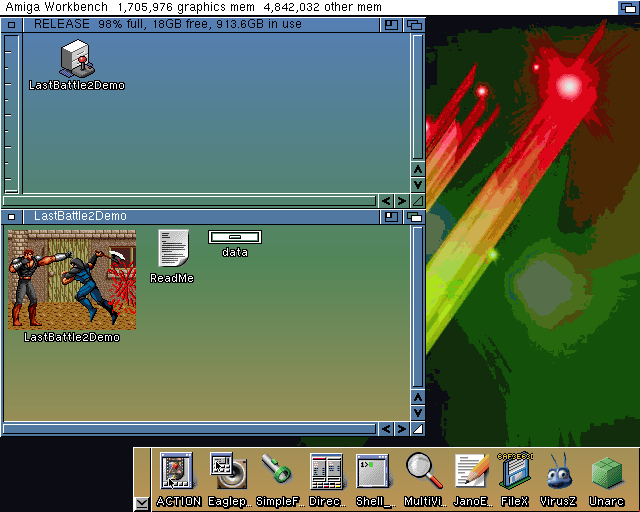Viewport: 640px width, 512px height.
Task: Click the horizontal scrollbar of the RELEASE window
Action: point(189,201)
